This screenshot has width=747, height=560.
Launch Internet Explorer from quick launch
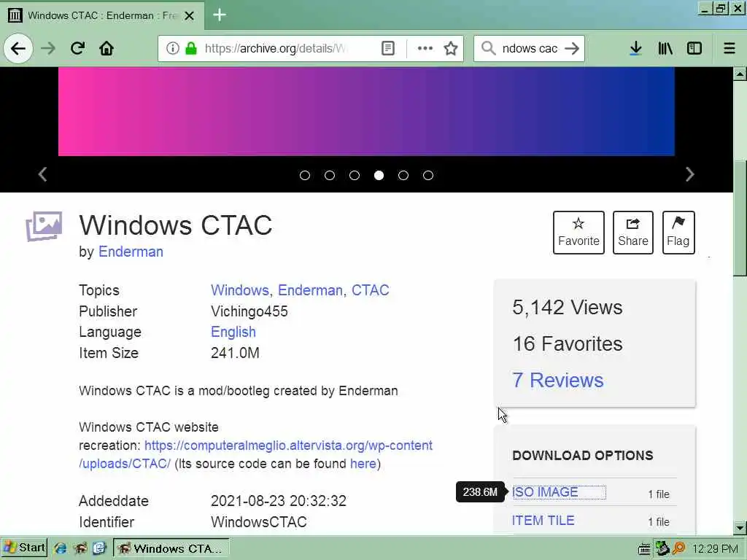pos(60,548)
